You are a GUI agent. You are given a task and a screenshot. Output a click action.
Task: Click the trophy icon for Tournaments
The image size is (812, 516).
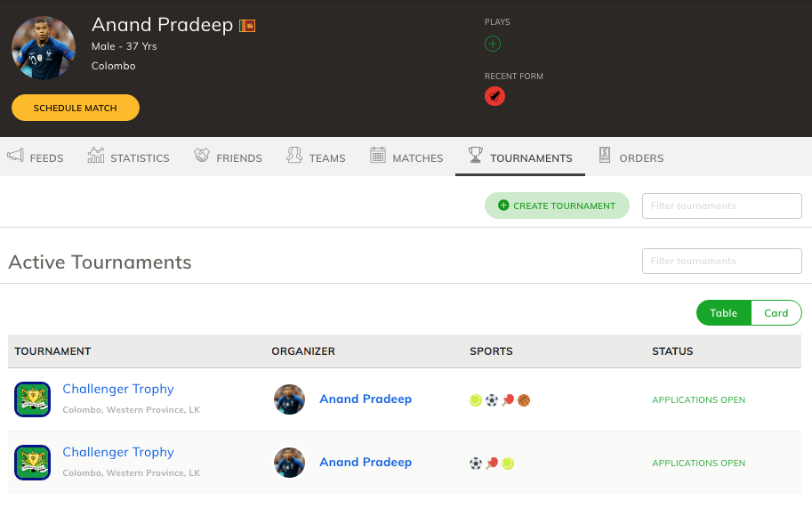click(476, 155)
